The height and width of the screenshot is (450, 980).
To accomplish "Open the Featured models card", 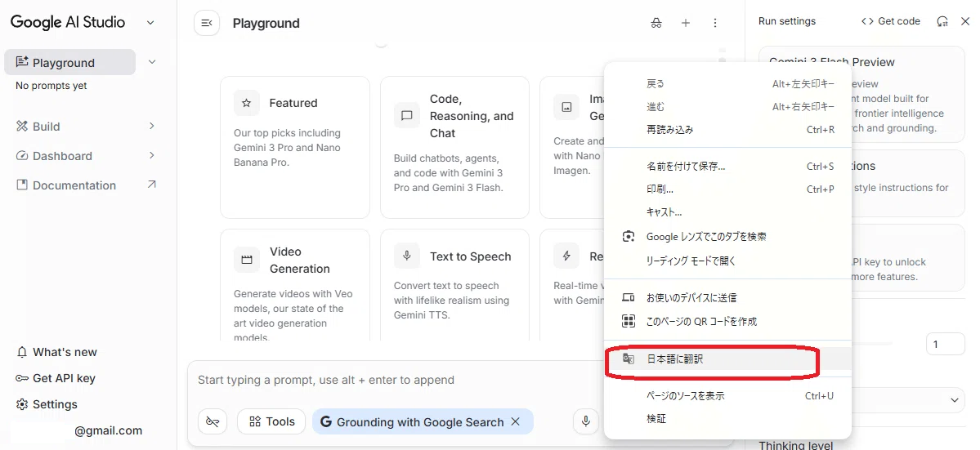I will pos(295,147).
